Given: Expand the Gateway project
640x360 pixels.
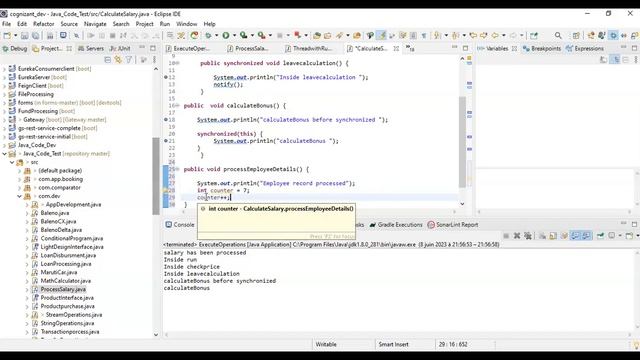Looking at the screenshot, I should pyautogui.click(x=4, y=120).
